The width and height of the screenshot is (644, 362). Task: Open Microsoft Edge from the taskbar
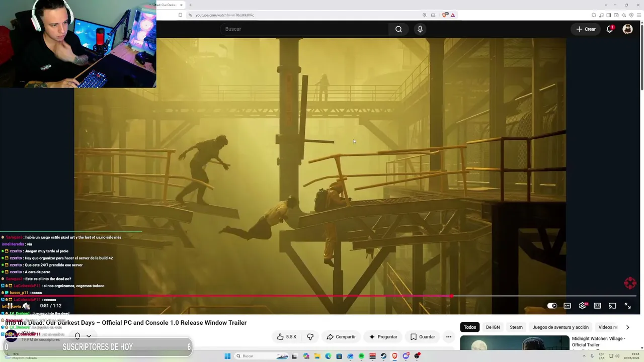pyautogui.click(x=328, y=356)
